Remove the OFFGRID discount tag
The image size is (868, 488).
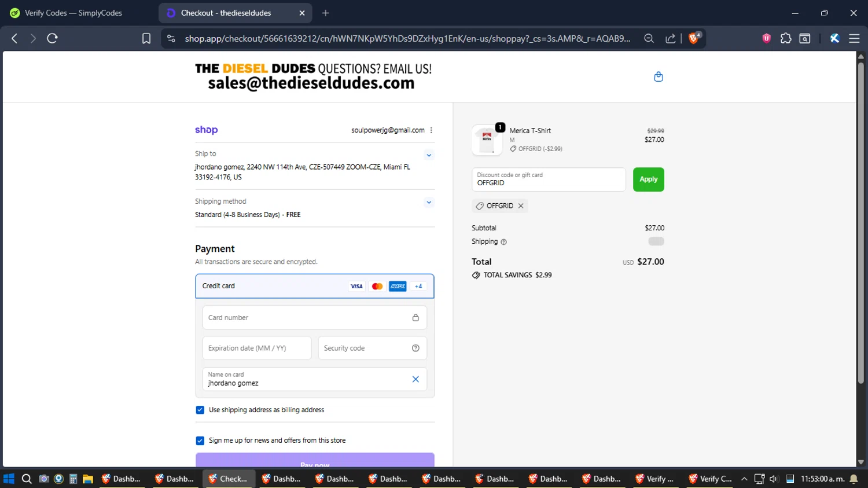point(521,206)
